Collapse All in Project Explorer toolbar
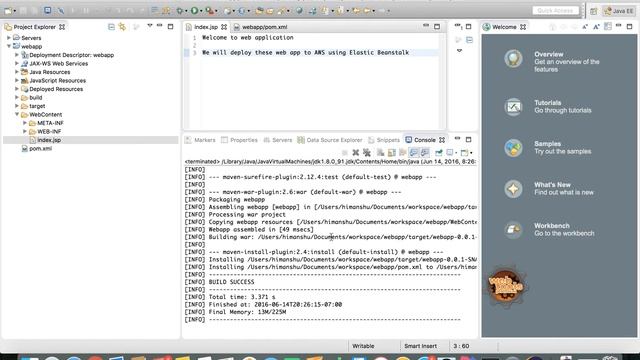The width and height of the screenshot is (640, 360). (x=111, y=27)
